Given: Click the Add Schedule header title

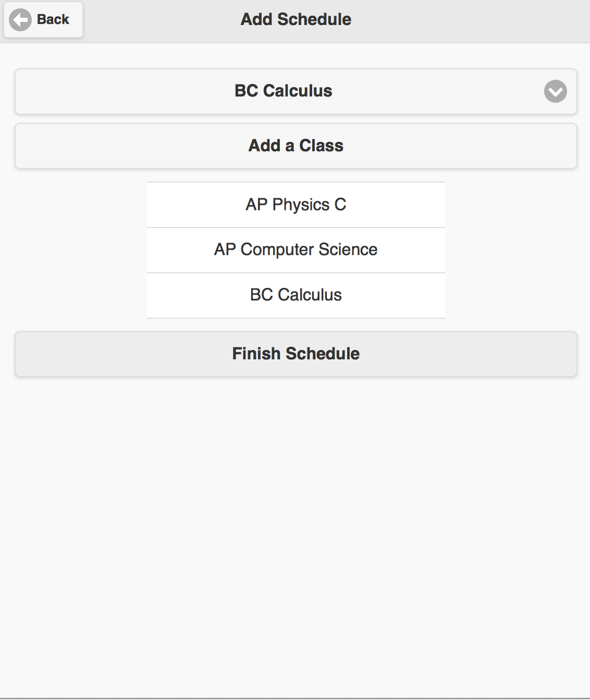Looking at the screenshot, I should pyautogui.click(x=296, y=19).
